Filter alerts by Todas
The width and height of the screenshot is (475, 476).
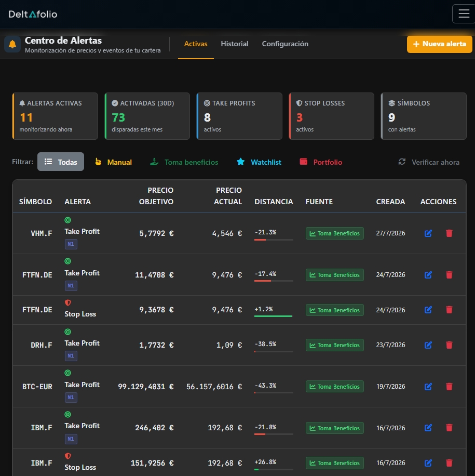tap(61, 162)
